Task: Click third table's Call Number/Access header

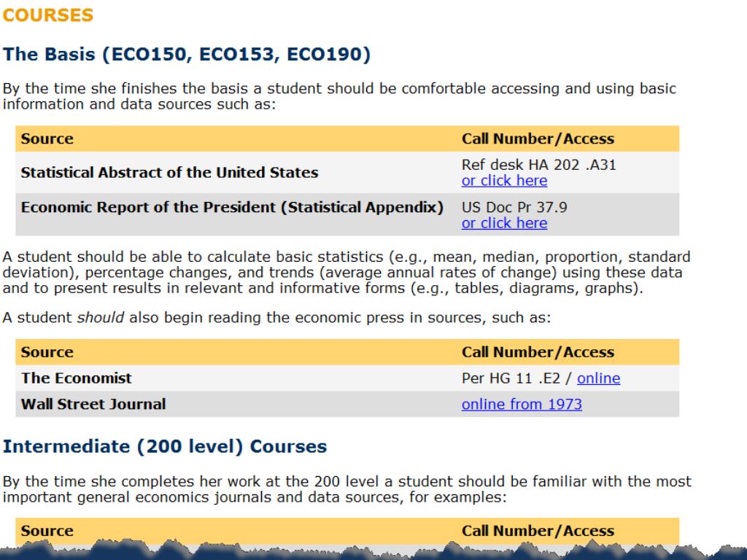Action: (x=538, y=531)
